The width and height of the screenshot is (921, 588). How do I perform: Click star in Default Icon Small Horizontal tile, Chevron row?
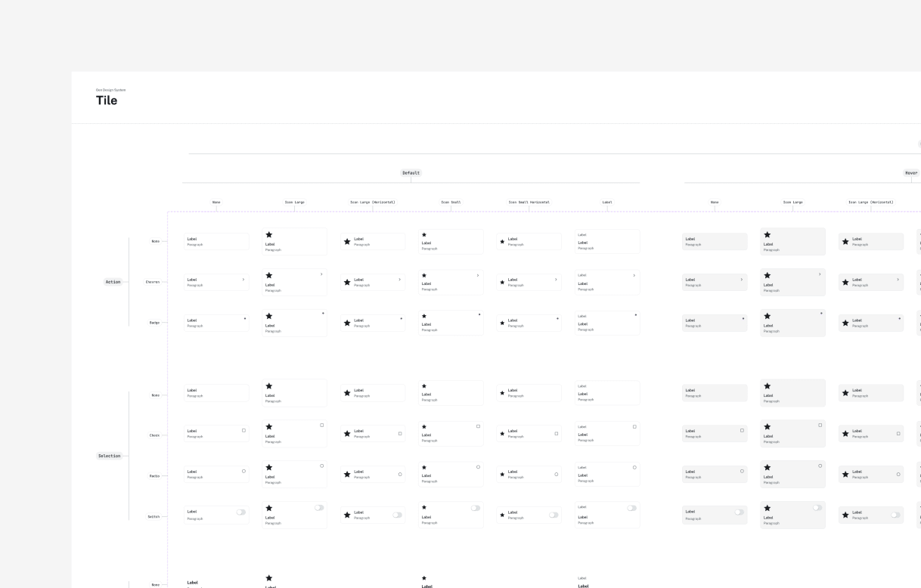coord(502,283)
